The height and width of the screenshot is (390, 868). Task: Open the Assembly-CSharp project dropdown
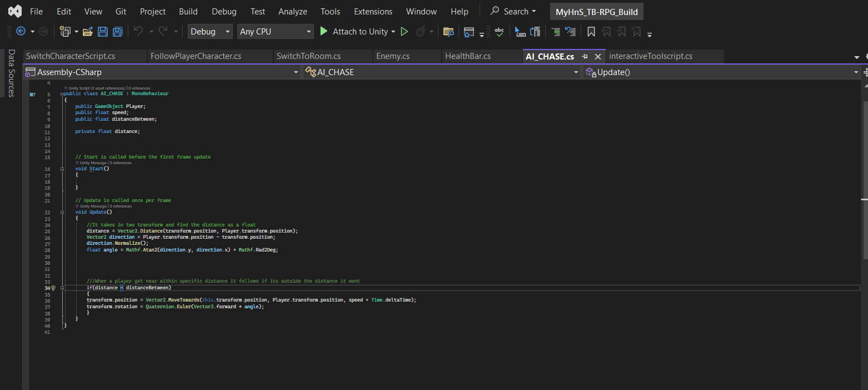coord(161,72)
